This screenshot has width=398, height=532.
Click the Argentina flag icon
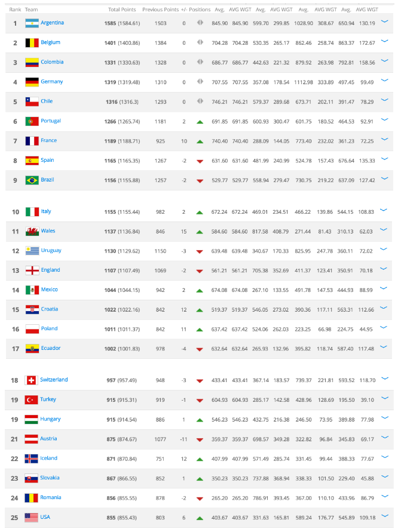pos(32,23)
